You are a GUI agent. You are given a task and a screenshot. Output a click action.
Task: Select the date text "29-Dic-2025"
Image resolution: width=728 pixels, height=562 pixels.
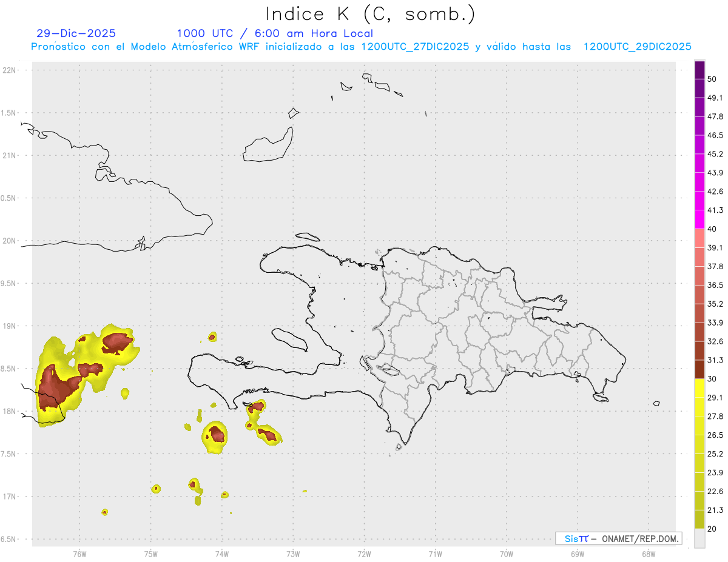[x=76, y=33]
